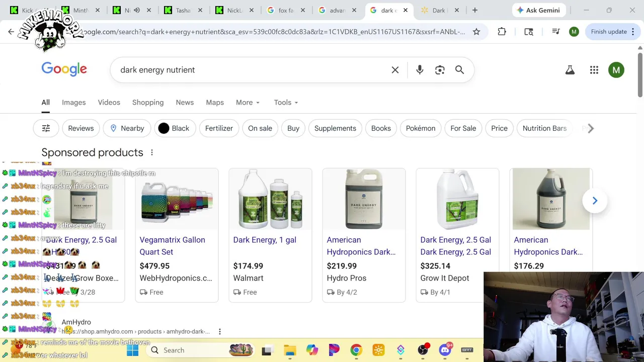The width and height of the screenshot is (644, 362).
Task: Open the AmHydro result three-dot menu
Action: (x=219, y=331)
